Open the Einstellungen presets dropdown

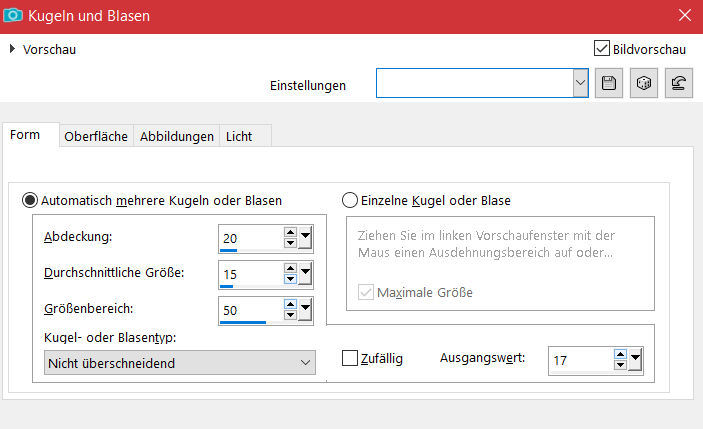pos(580,84)
